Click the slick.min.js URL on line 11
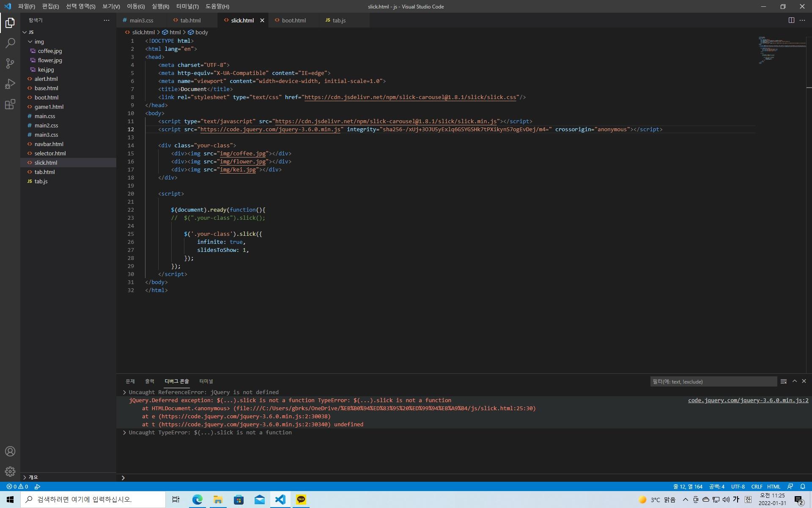812x508 pixels. (386, 121)
